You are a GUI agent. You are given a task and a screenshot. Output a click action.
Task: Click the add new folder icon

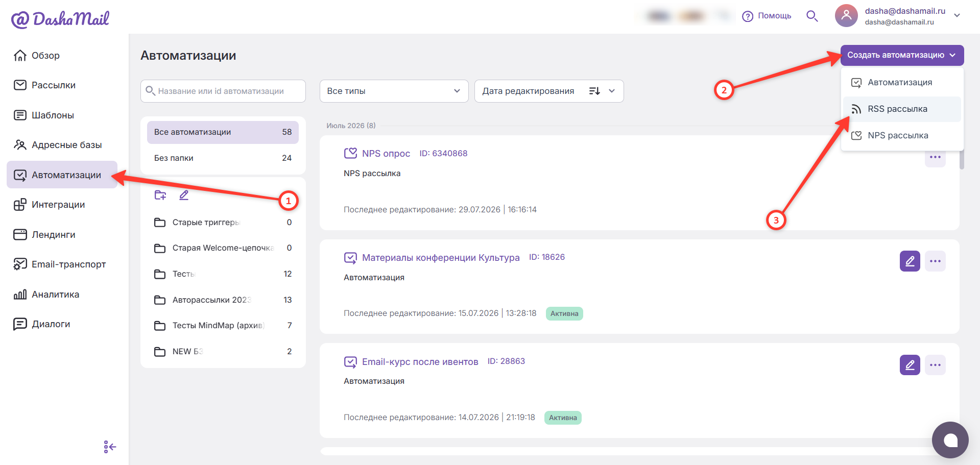click(x=160, y=195)
